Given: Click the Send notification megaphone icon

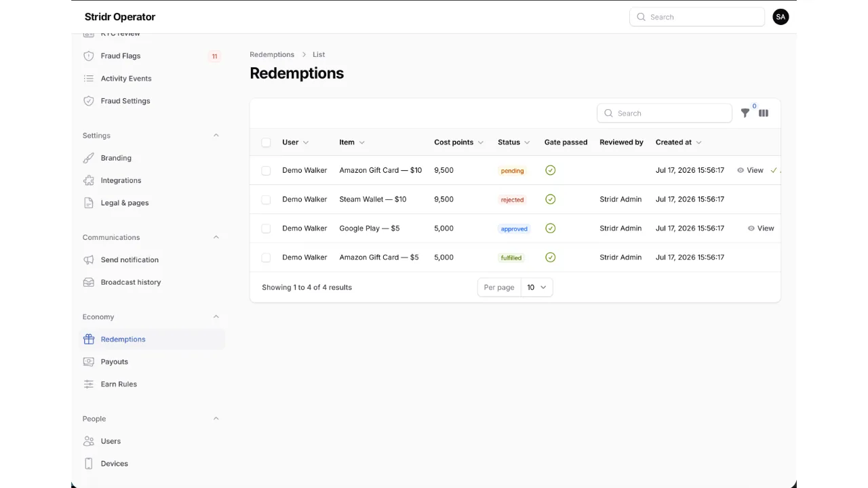Looking at the screenshot, I should tap(88, 260).
